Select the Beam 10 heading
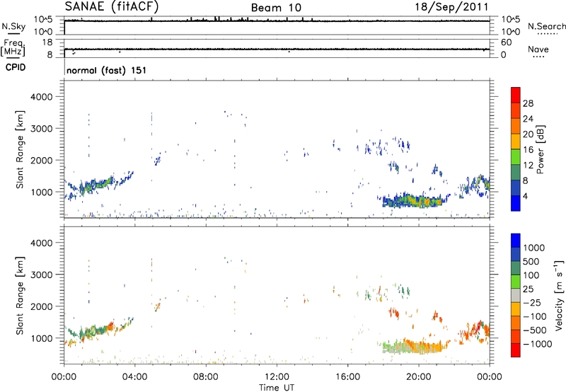This screenshot has height=392, width=566. (x=276, y=8)
